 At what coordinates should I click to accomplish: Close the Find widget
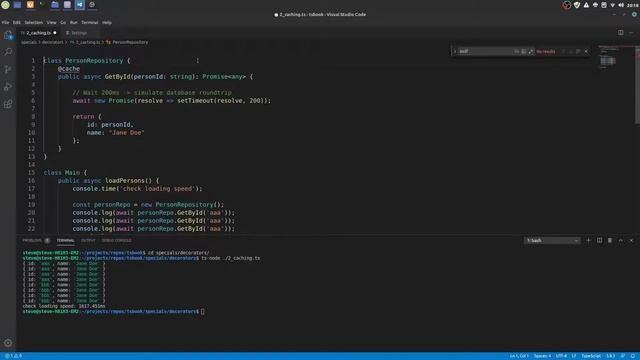point(587,51)
